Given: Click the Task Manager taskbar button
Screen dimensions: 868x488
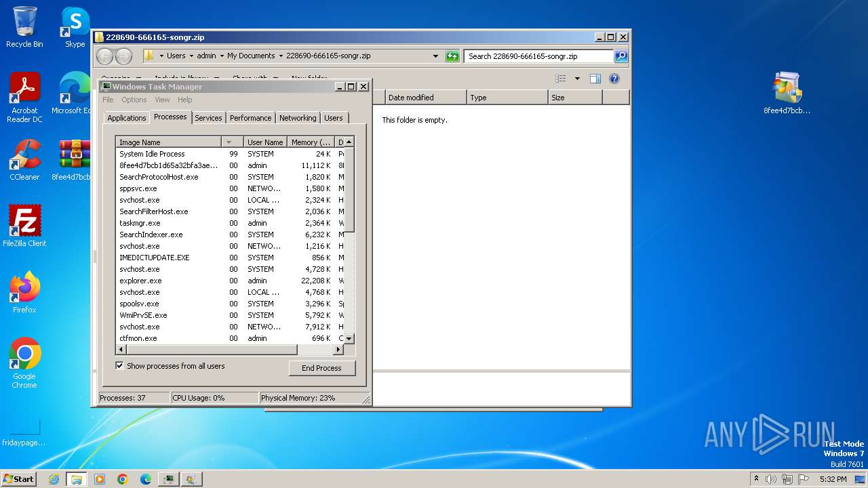Looking at the screenshot, I should 168,479.
